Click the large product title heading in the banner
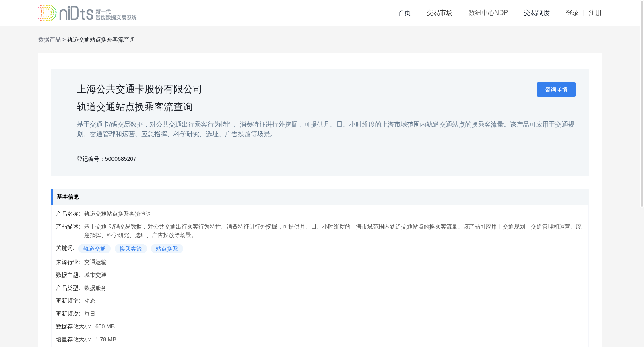Viewport: 644px width, 347px height. point(135,107)
